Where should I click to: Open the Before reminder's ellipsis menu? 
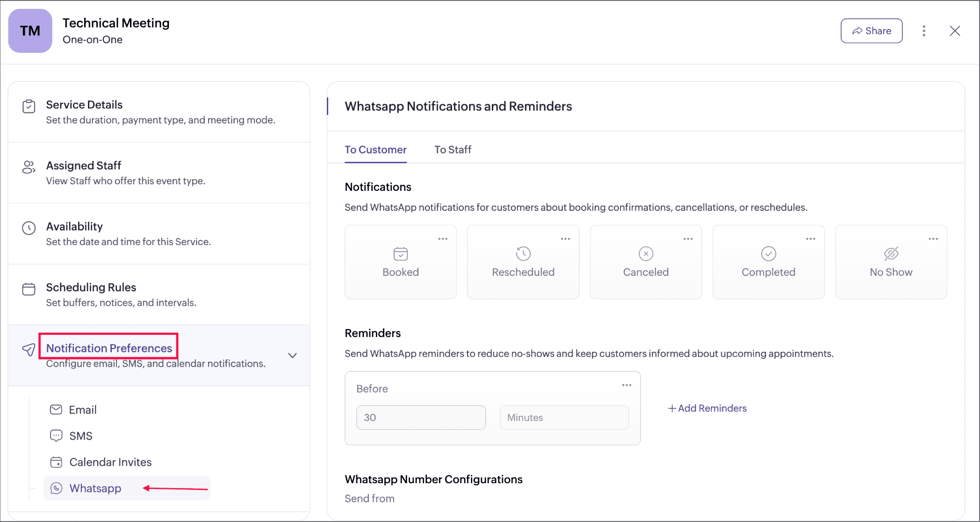(x=627, y=385)
